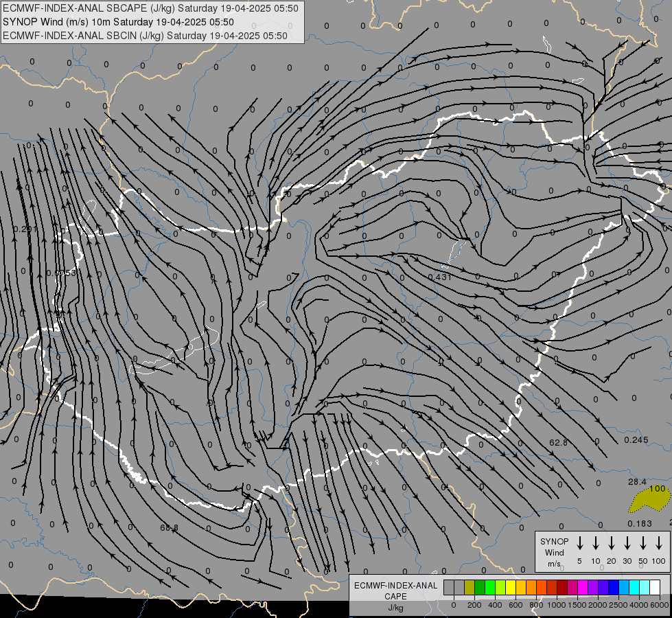Viewport: 672px width, 618px height.
Task: Click the wind arrow above the 20 m/s label
Action: [x=612, y=543]
